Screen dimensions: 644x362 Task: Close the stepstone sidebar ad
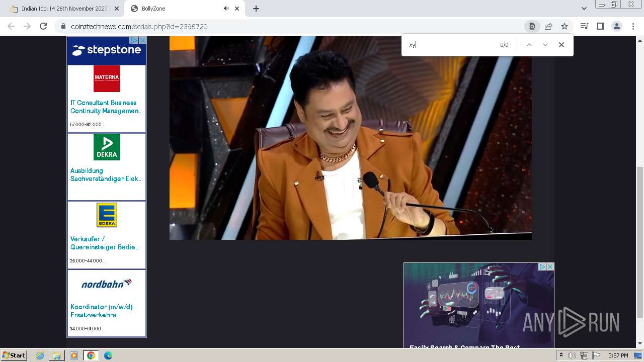click(142, 40)
